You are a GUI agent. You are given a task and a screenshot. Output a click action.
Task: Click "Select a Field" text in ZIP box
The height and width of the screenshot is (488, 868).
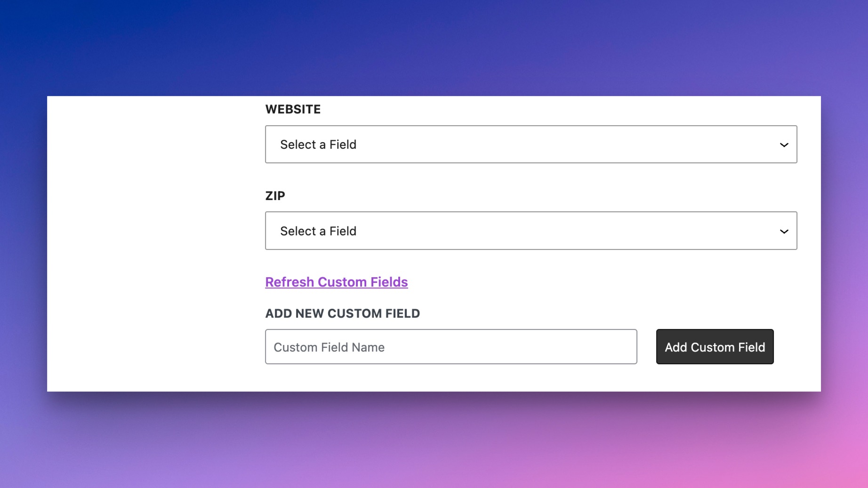click(318, 231)
